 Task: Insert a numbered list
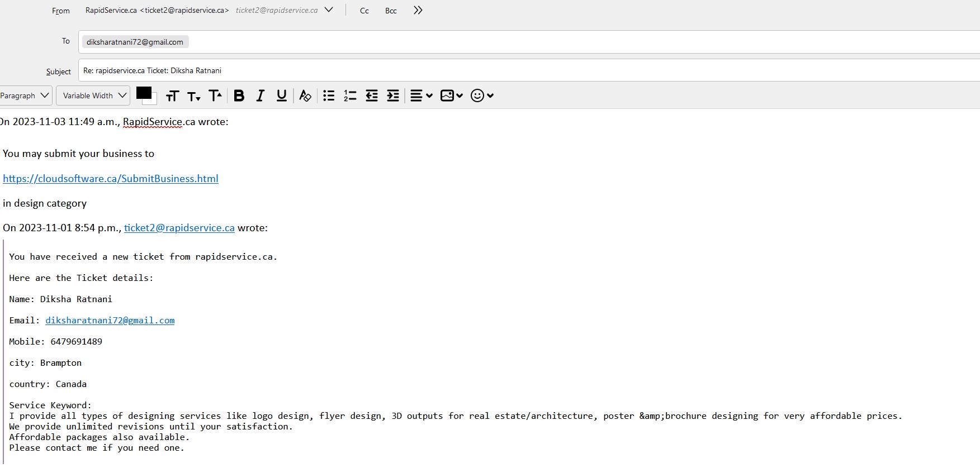(350, 95)
